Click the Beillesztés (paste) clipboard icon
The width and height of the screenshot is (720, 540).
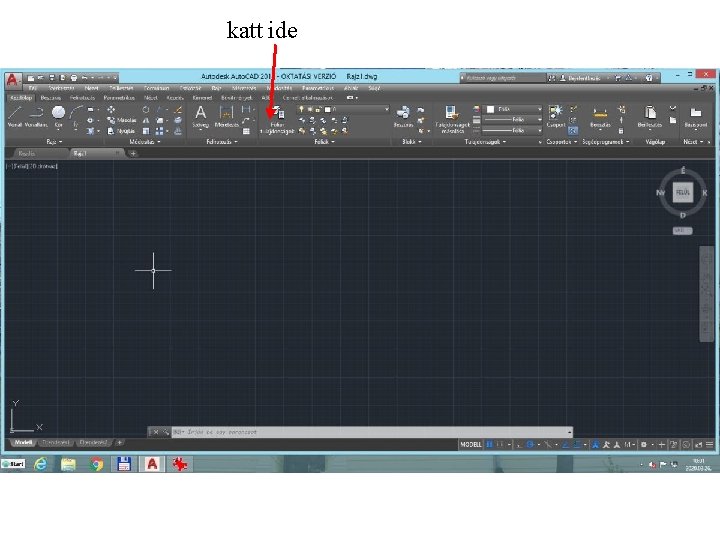(650, 117)
